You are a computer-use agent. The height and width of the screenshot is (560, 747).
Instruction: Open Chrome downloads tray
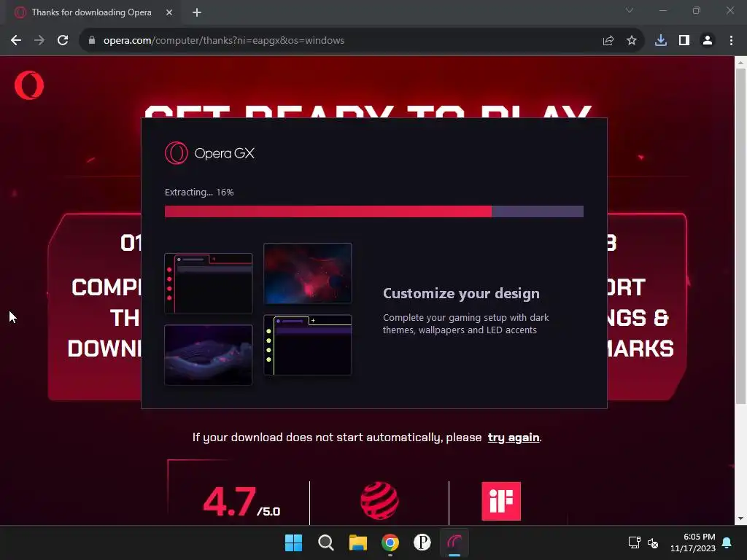(x=660, y=41)
